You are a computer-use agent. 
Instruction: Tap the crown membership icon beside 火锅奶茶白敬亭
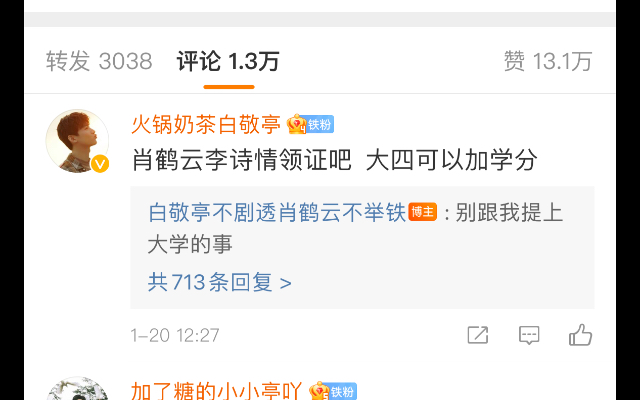(296, 124)
